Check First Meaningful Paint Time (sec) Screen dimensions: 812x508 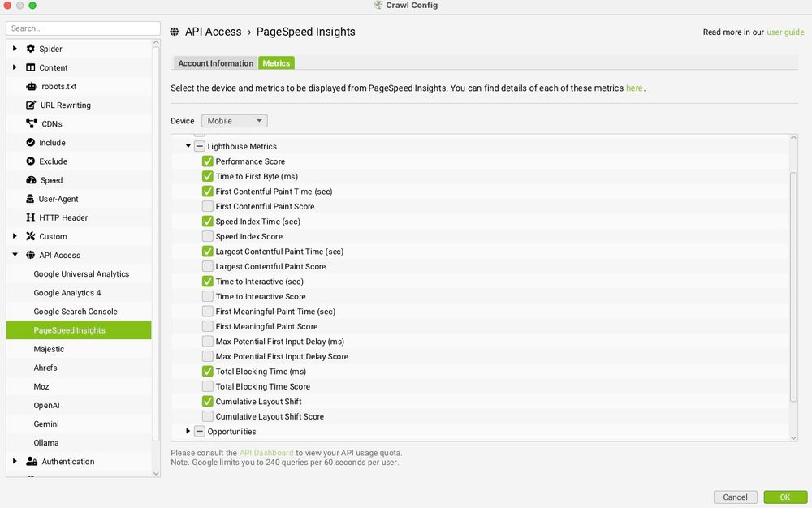pos(208,312)
